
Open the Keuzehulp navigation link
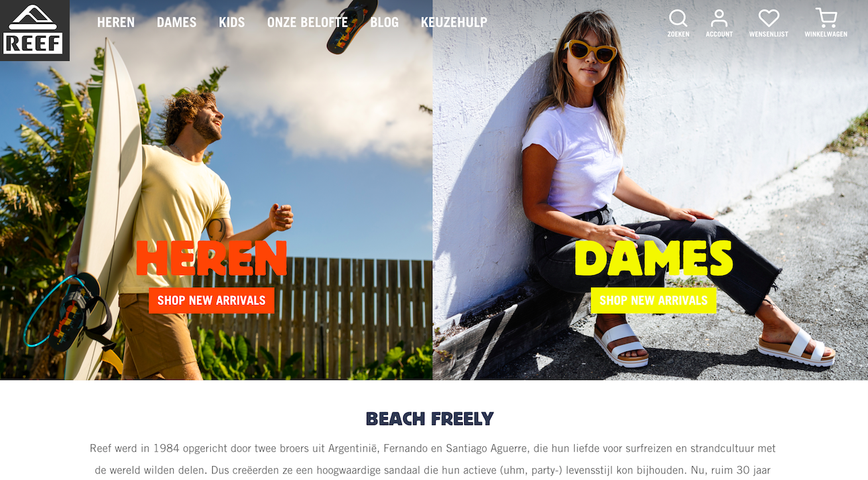tap(454, 22)
